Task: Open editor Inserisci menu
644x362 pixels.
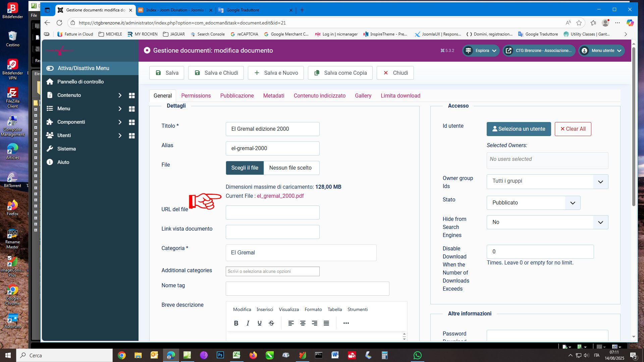Action: coord(265,310)
